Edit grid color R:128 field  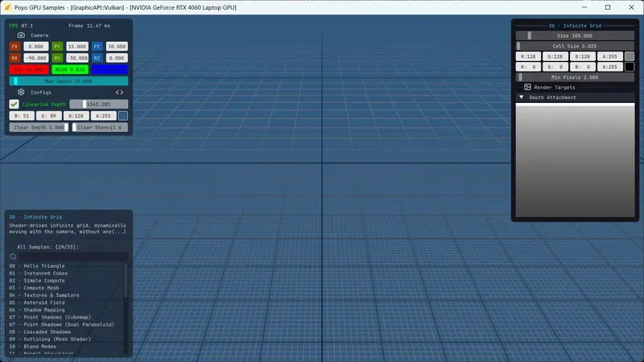528,56
